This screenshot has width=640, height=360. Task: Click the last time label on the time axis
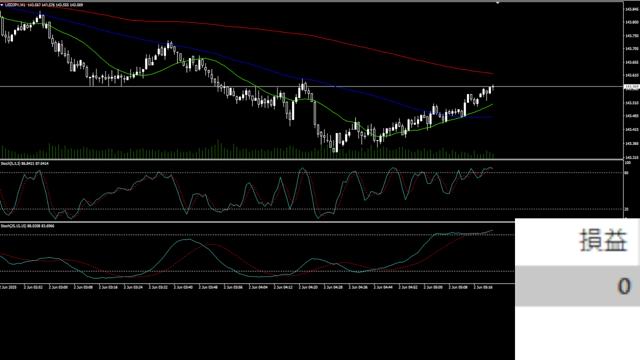click(483, 287)
